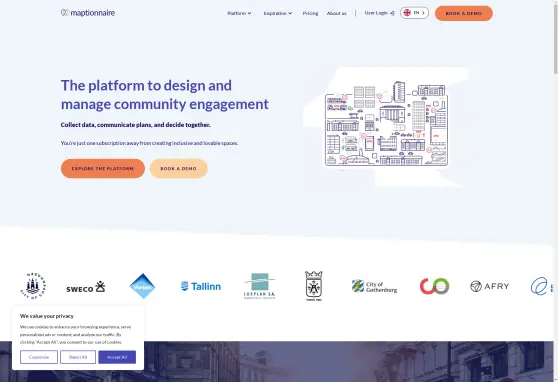Viewport: 558px width, 382px height.
Task: Click the Explore the Platform button
Action: (x=103, y=168)
